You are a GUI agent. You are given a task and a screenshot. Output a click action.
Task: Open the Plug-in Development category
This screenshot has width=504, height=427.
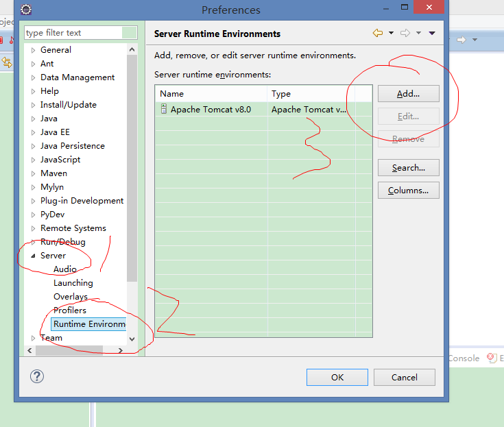[x=82, y=201]
